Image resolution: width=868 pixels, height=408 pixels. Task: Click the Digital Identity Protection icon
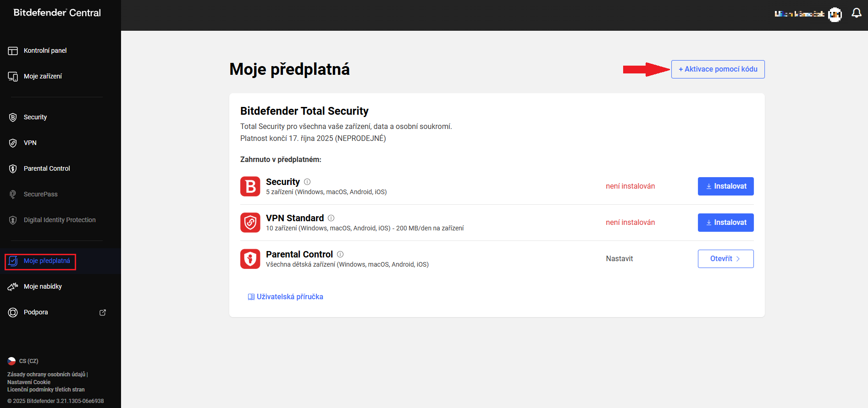tap(13, 220)
